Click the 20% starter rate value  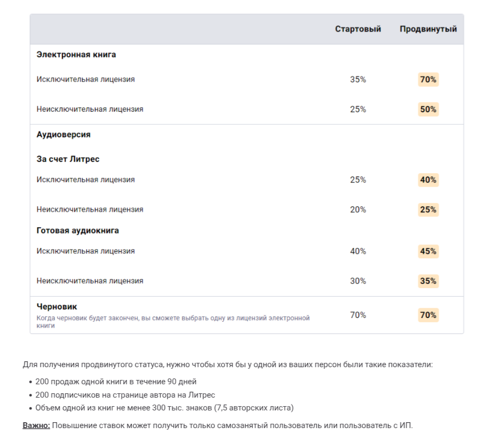coord(358,209)
